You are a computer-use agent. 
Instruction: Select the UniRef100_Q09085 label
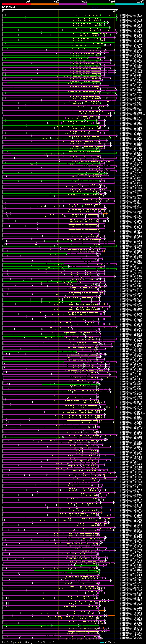[131, 40]
